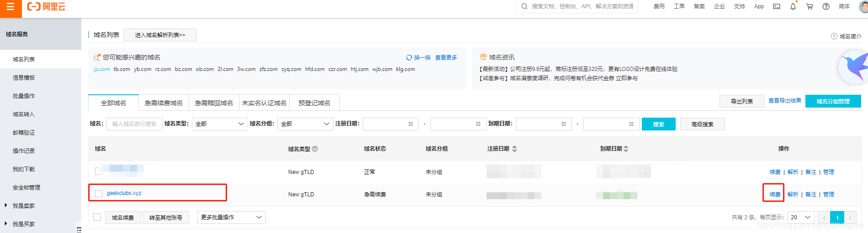Click the help question mark icon
This screenshot has width=868, height=233.
coord(826,6)
